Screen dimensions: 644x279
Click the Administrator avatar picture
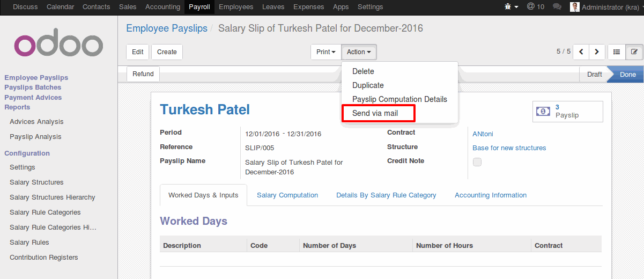(x=574, y=7)
